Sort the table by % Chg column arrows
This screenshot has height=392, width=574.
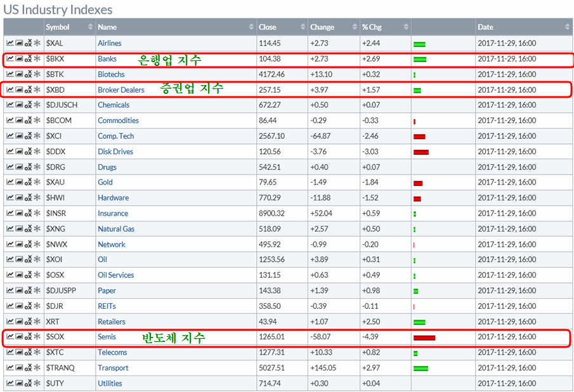pyautogui.click(x=406, y=27)
